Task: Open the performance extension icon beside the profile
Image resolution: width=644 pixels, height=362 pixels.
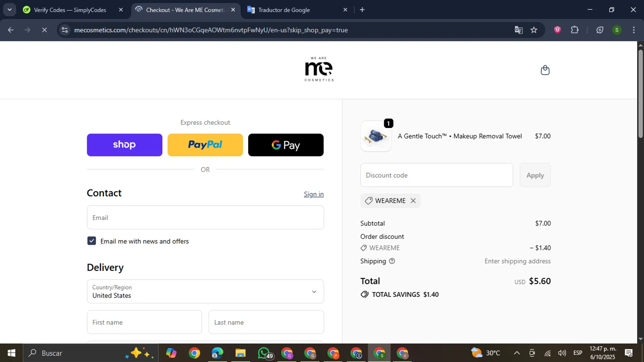Action: 600,30
